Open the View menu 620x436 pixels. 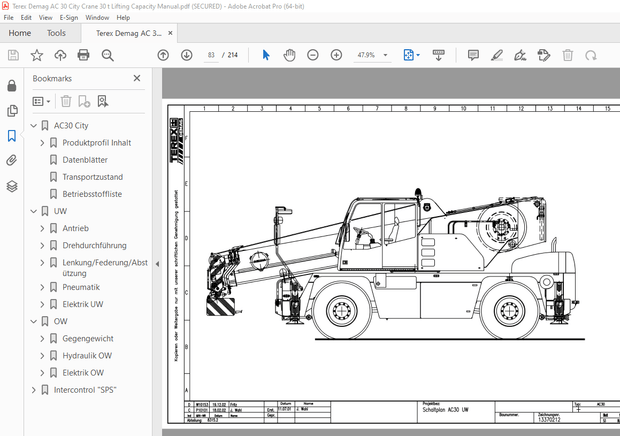click(45, 17)
